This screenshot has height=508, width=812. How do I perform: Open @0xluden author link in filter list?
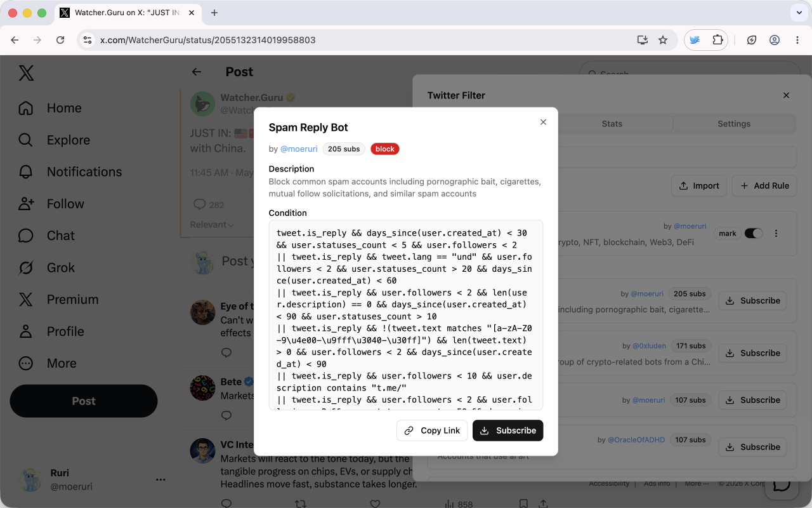point(650,346)
